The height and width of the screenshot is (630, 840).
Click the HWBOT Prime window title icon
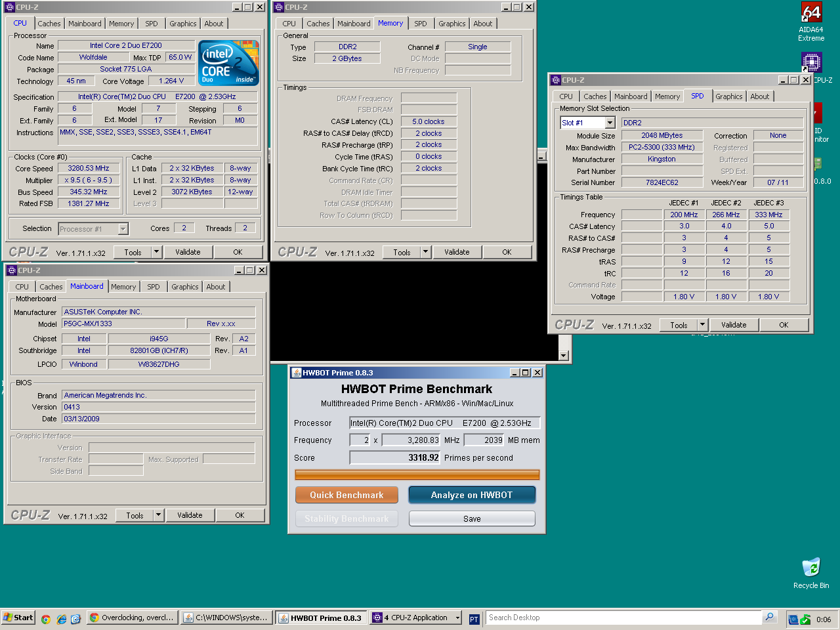coord(296,373)
